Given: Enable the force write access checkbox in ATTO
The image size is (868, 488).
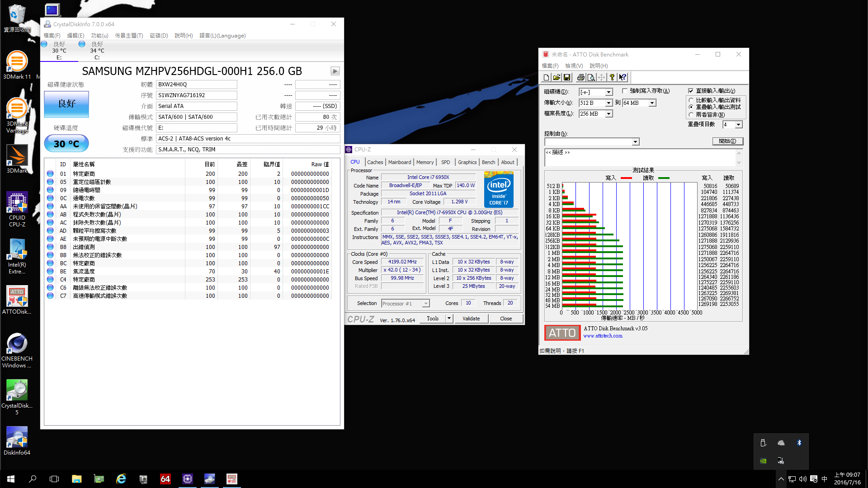Looking at the screenshot, I should 625,91.
